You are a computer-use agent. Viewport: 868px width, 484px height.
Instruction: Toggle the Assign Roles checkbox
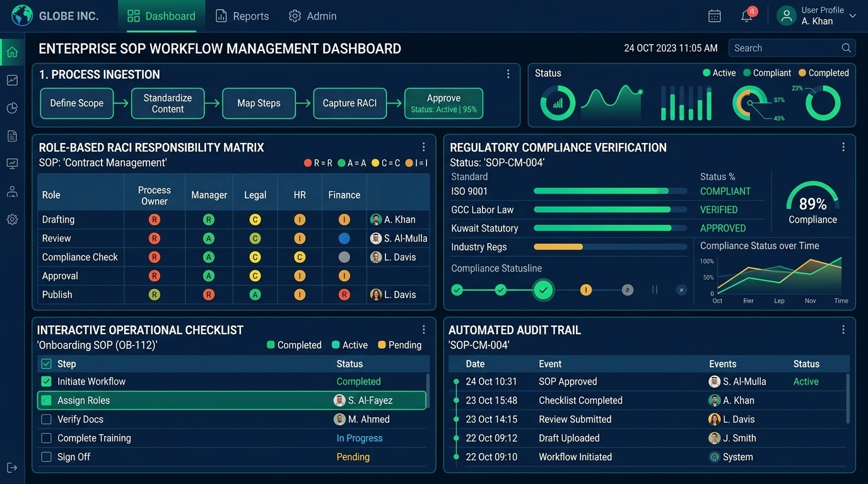click(46, 400)
